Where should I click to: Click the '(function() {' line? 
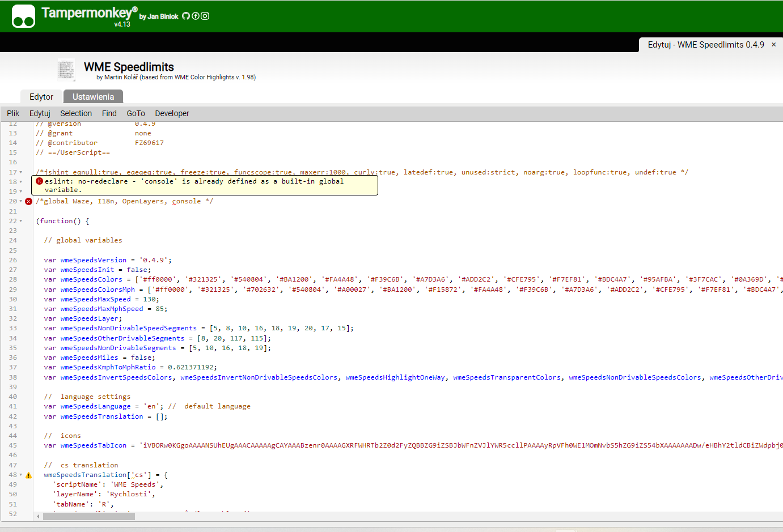62,221
